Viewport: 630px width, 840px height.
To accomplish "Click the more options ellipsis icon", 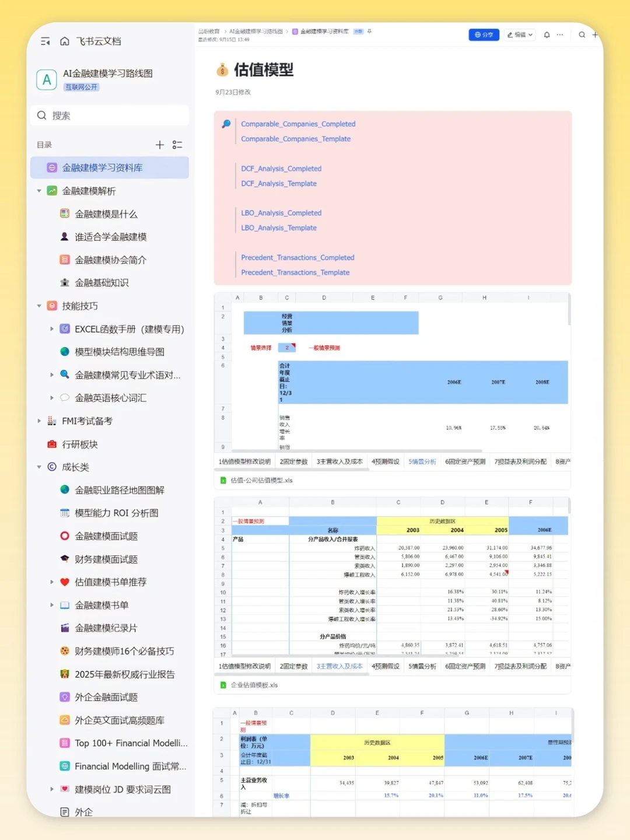I will coord(559,35).
